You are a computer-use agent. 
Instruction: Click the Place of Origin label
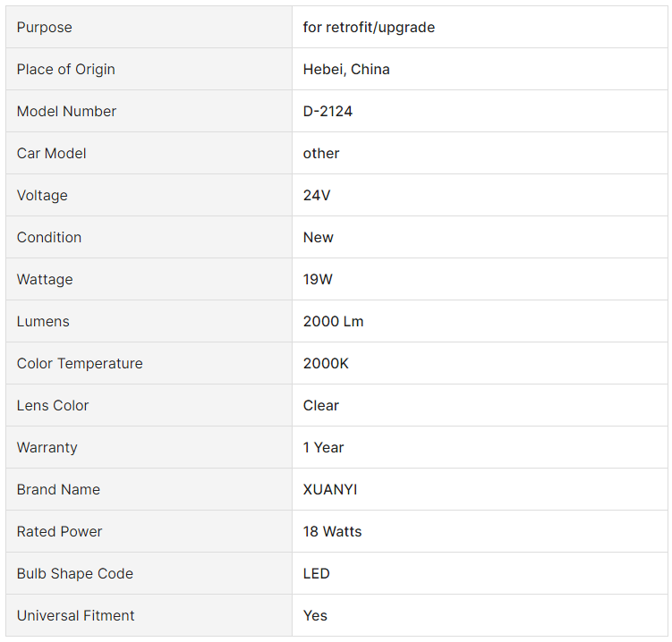[65, 70]
